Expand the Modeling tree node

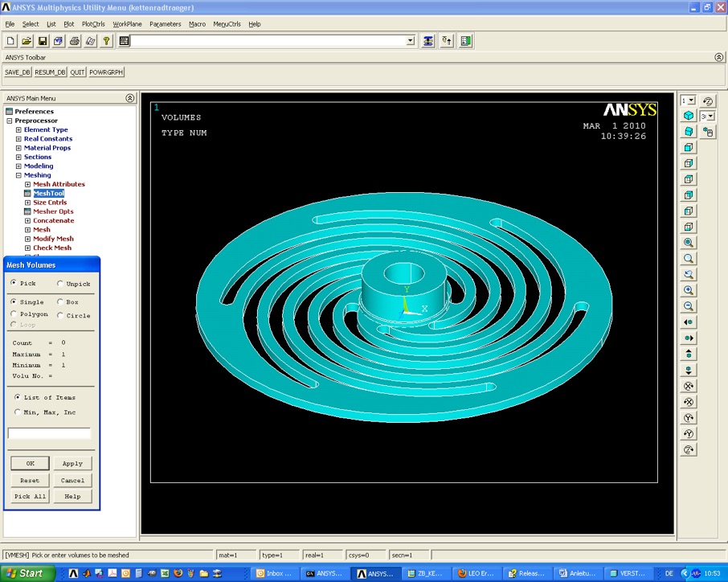click(x=18, y=166)
